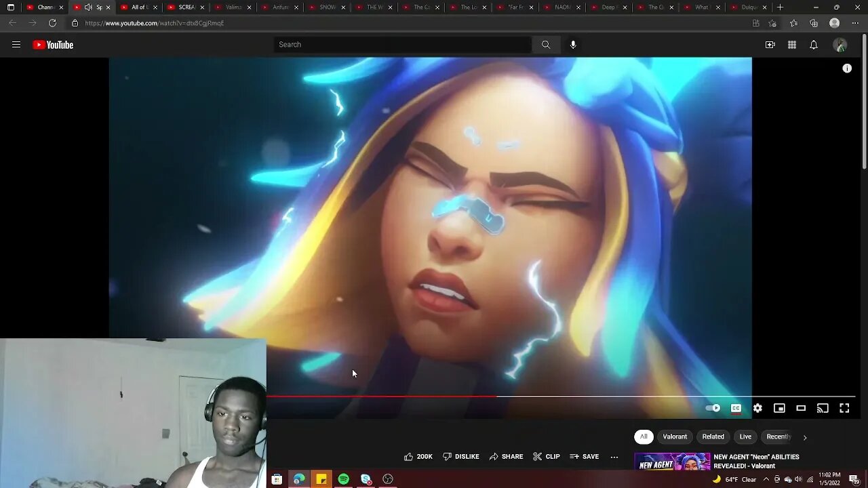Open the browser tab actions menu

click(x=11, y=7)
